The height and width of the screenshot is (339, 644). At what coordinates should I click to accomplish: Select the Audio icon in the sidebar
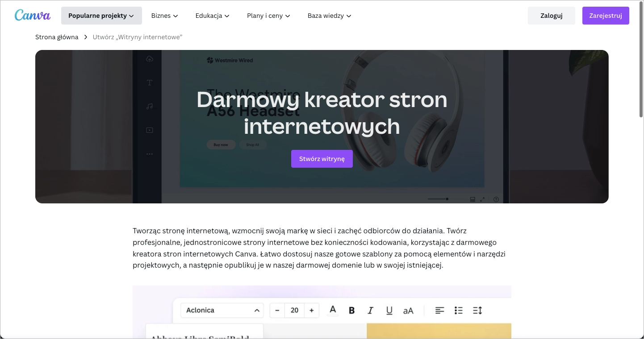click(x=150, y=106)
